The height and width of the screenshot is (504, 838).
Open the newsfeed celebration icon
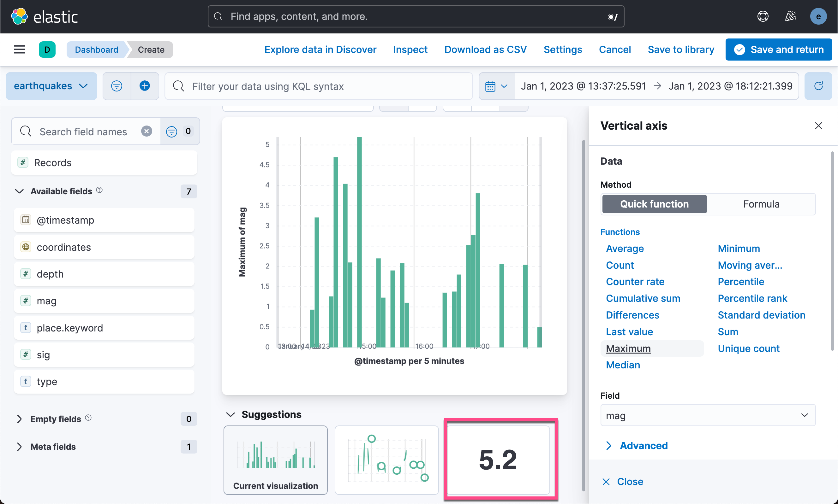pos(791,16)
